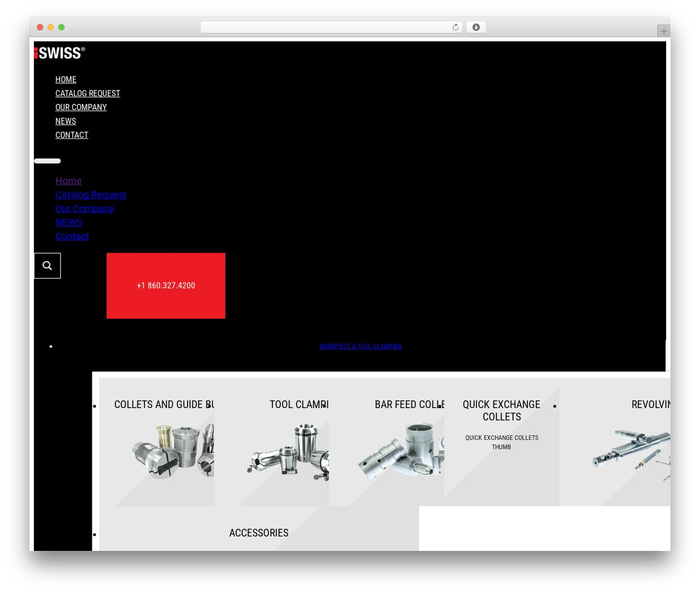700x593 pixels.
Task: Open the Revolving product image
Action: point(631,454)
